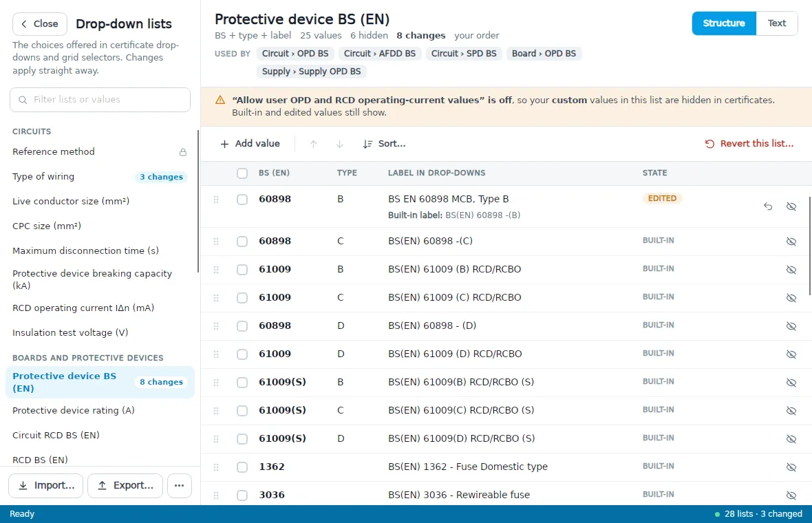Viewport: 812px width, 523px height.
Task: Tick checkbox for 61009 type D row
Action: (242, 354)
